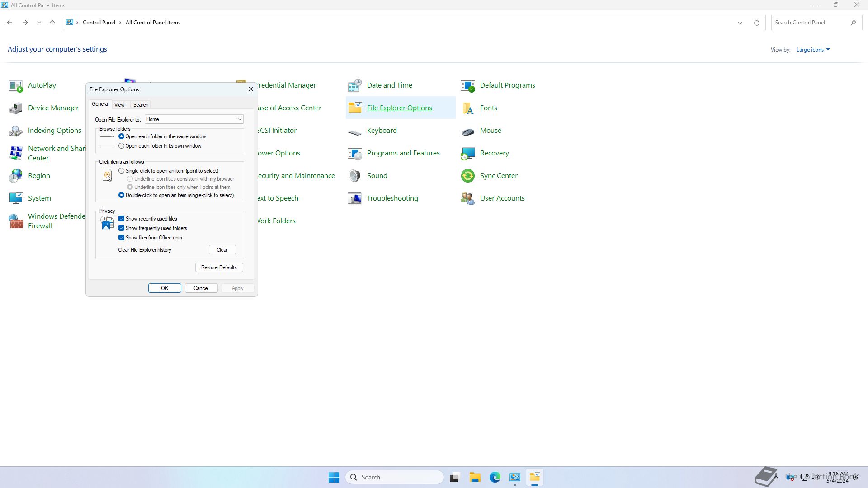Open the Date and Time icon

(355, 85)
